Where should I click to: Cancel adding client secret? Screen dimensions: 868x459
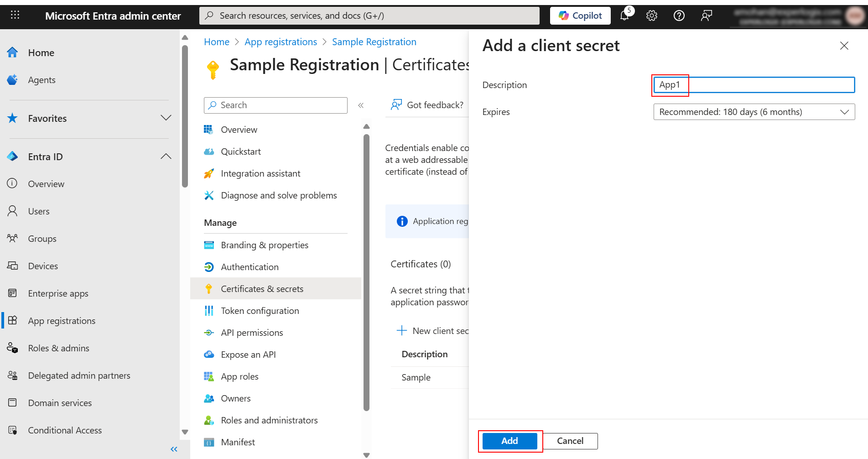pyautogui.click(x=570, y=441)
